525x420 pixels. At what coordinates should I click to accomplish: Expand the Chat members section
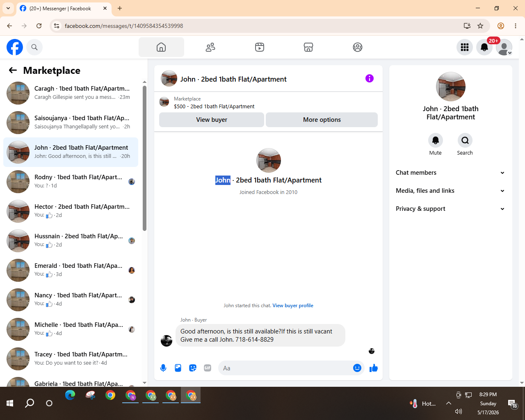(x=451, y=173)
